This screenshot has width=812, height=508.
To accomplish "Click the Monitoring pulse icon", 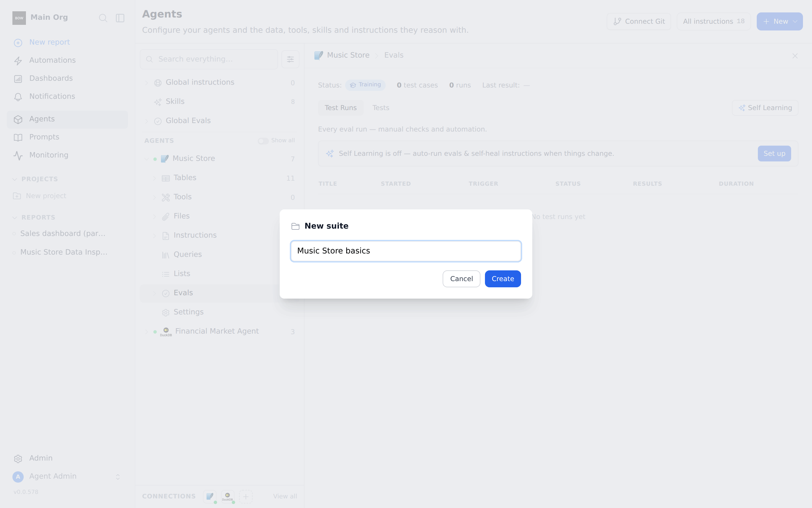I will pyautogui.click(x=18, y=156).
